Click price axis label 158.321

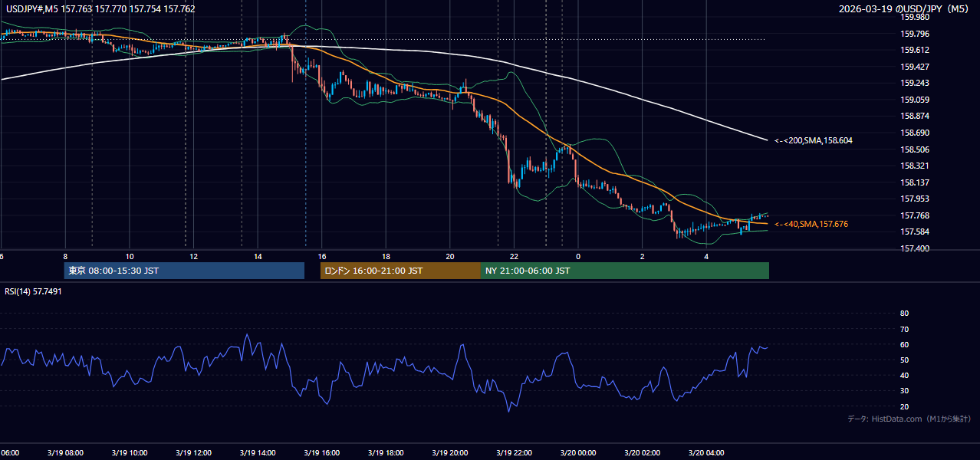click(915, 166)
